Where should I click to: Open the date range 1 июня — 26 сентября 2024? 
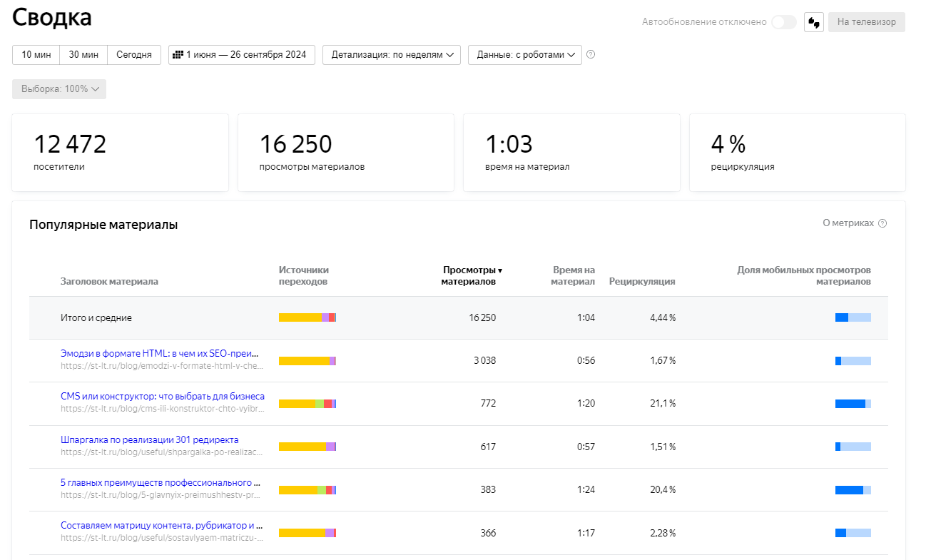coord(242,55)
